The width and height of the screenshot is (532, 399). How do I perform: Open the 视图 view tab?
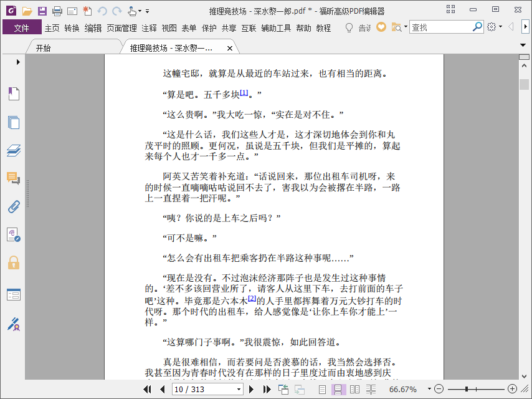pos(169,28)
